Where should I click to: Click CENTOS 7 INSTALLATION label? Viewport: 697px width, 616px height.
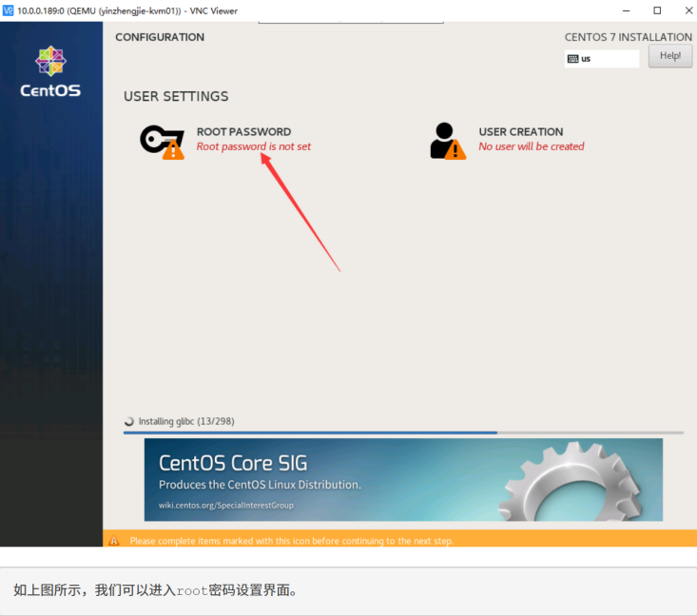(629, 37)
